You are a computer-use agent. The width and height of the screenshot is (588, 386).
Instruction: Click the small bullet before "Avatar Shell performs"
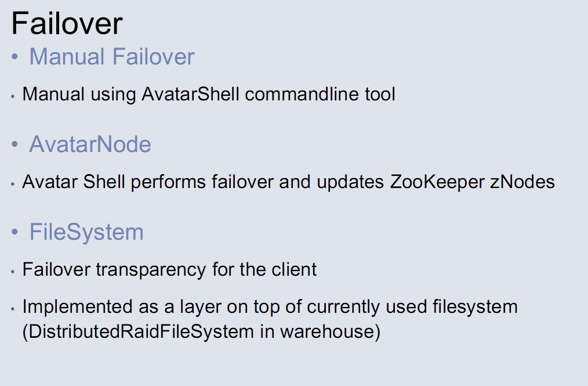[x=12, y=184]
